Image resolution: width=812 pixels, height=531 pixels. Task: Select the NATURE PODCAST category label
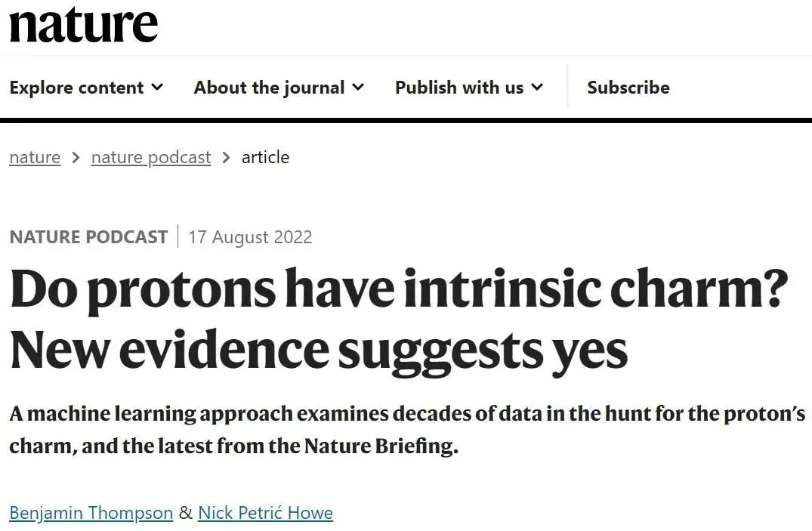coord(88,236)
